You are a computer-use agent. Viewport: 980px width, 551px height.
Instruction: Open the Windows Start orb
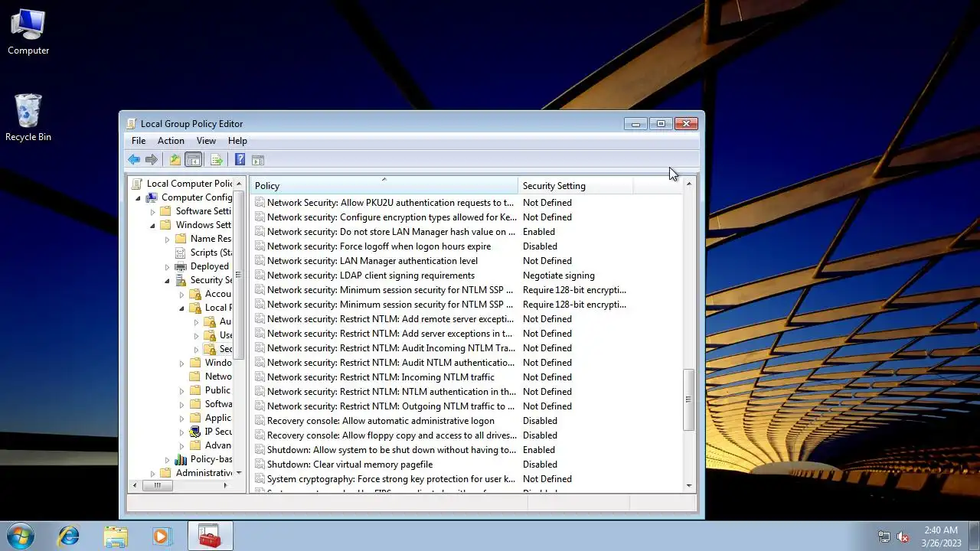(x=21, y=536)
